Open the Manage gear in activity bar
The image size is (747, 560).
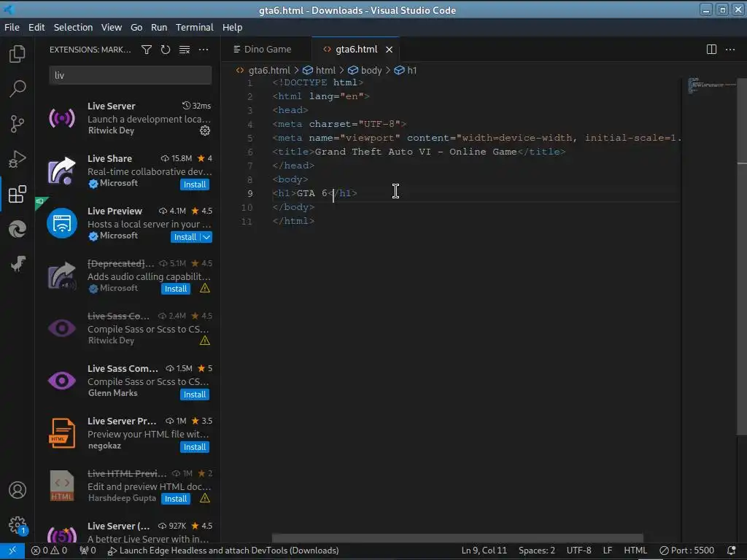18,526
